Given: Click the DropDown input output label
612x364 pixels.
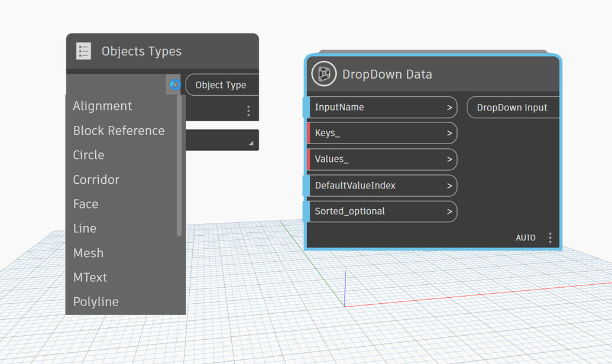Looking at the screenshot, I should [513, 107].
